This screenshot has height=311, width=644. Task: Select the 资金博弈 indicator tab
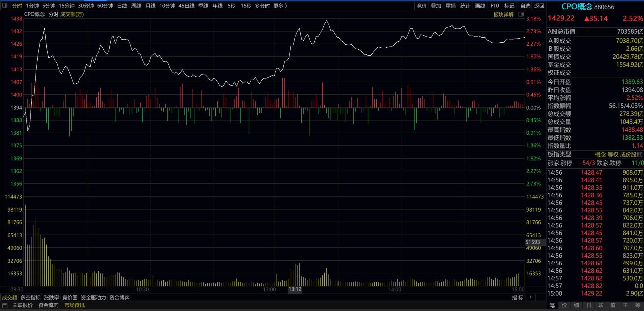tap(119, 298)
